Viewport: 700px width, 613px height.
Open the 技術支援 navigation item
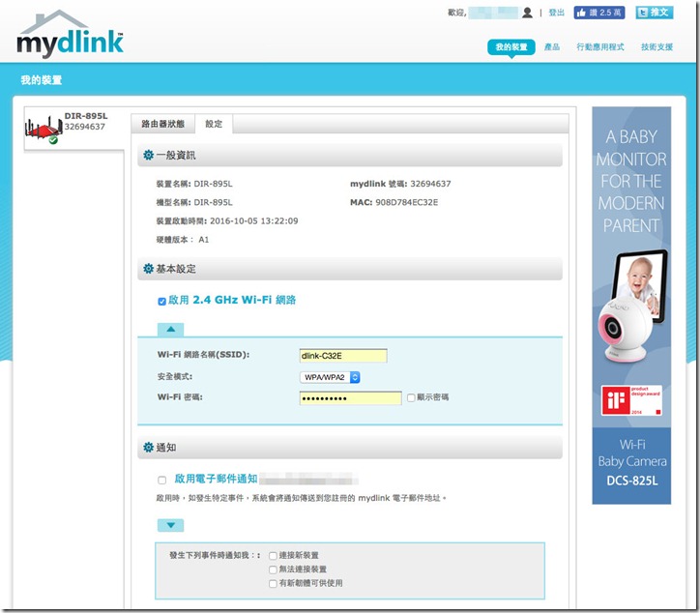656,46
